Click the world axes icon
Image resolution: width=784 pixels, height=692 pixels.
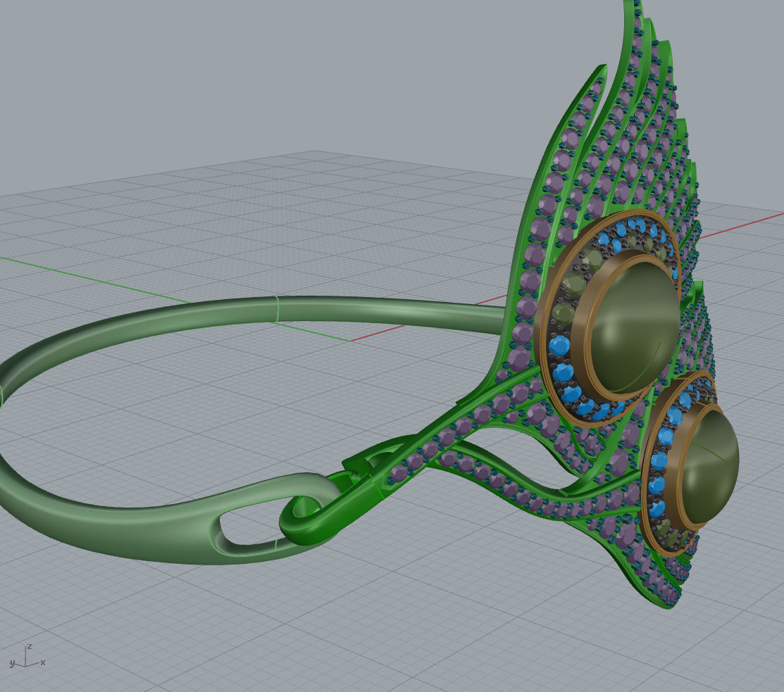(x=27, y=657)
